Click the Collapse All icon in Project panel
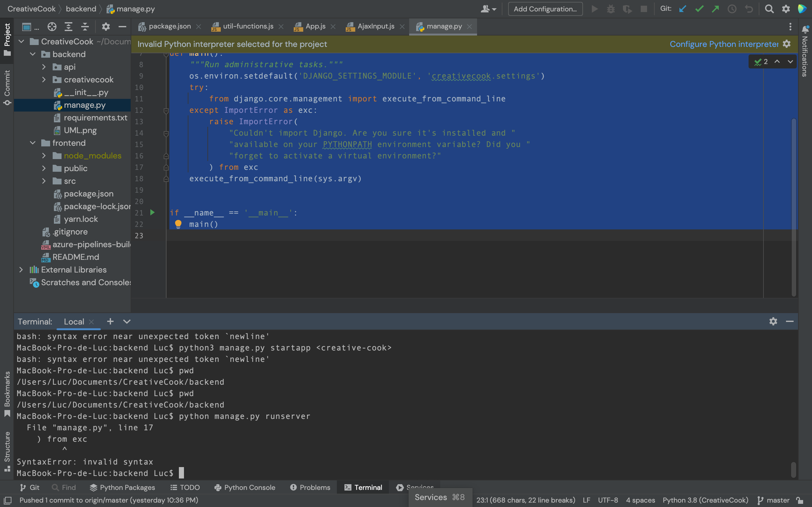The image size is (812, 507). pyautogui.click(x=85, y=27)
